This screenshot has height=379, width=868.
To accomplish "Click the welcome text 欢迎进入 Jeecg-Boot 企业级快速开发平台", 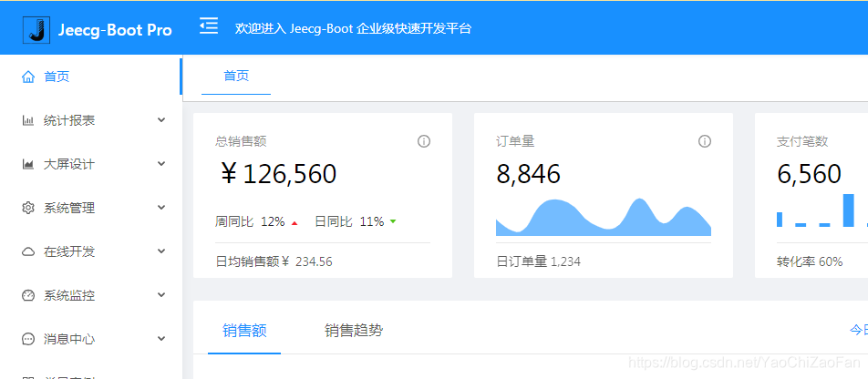I will tap(353, 28).
